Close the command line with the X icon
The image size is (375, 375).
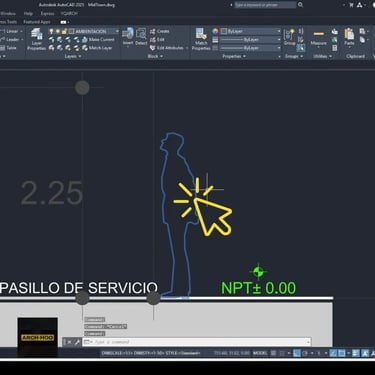pos(70,342)
